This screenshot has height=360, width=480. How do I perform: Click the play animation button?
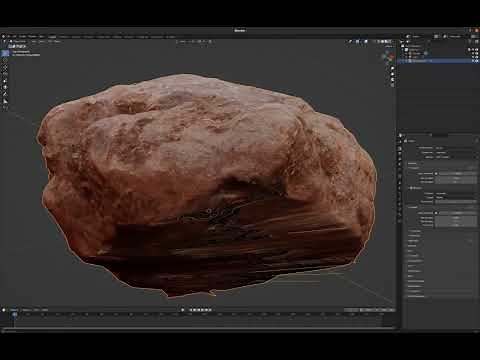(202, 310)
